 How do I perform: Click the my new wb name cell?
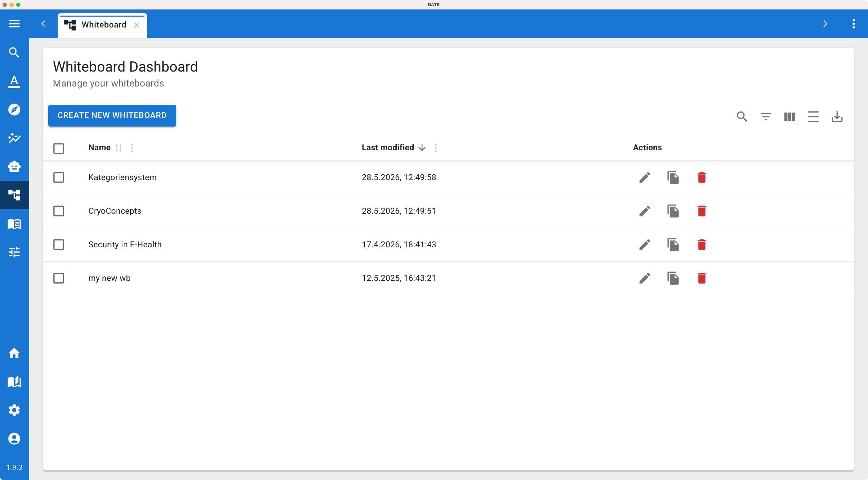pyautogui.click(x=110, y=278)
